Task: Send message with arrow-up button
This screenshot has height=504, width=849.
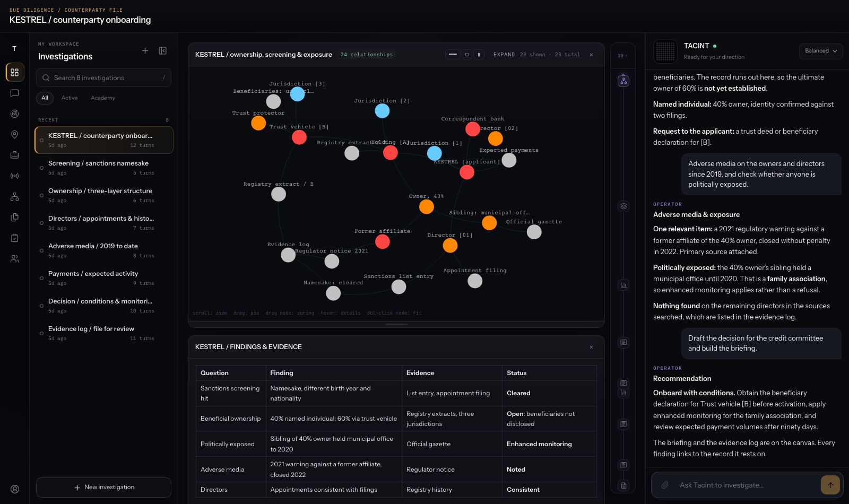Action: click(x=830, y=485)
